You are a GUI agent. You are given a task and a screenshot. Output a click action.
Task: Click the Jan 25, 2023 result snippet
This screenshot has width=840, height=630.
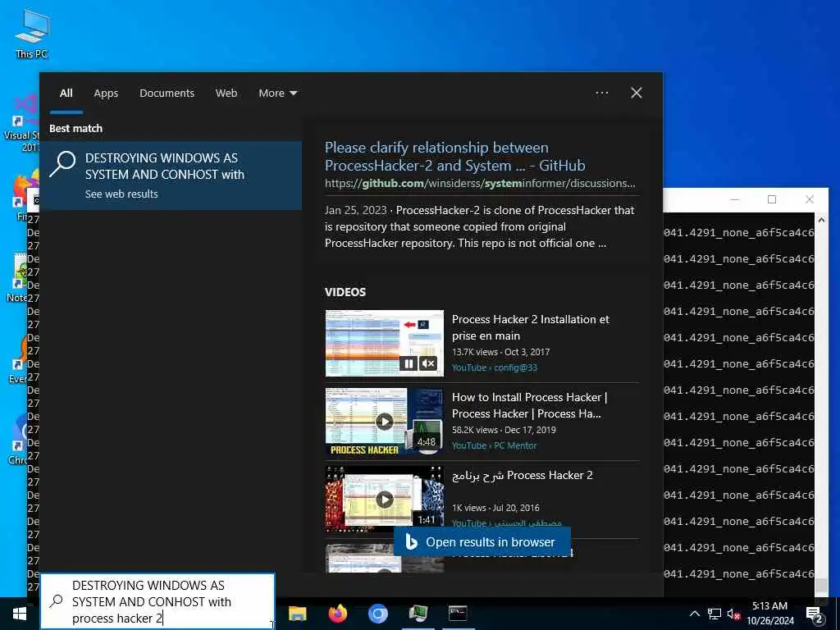pos(479,226)
